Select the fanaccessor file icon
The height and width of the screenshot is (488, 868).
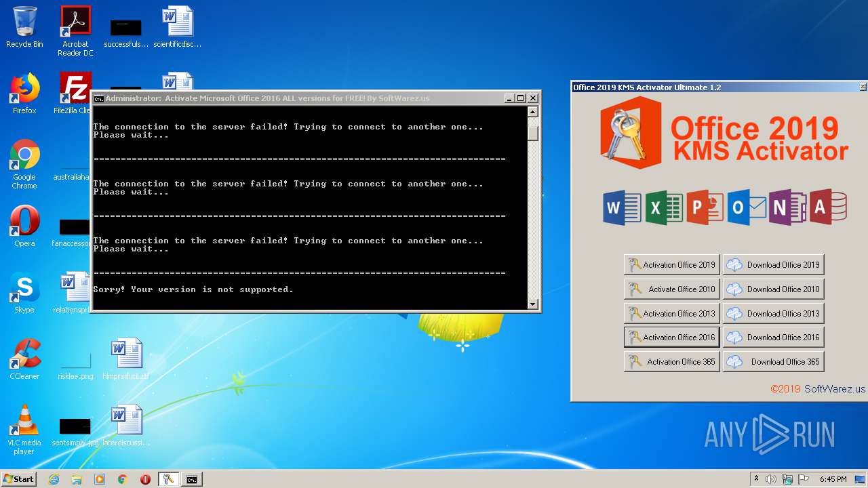pos(73,233)
